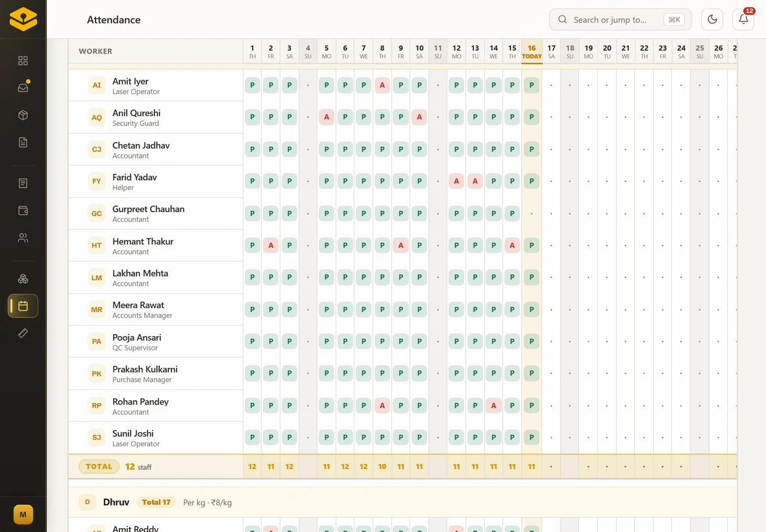Open the M user avatar in the sidebar
The image size is (766, 532).
pyautogui.click(x=23, y=514)
